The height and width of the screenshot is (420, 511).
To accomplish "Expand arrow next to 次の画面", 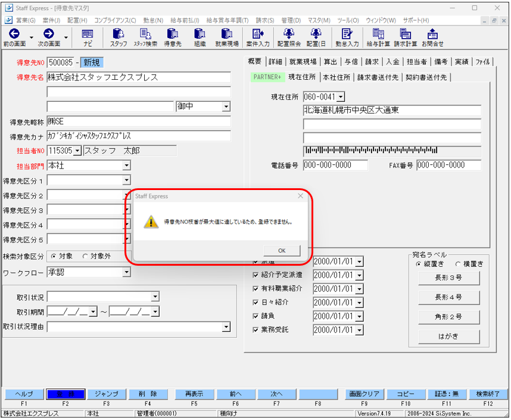I will coord(66,38).
